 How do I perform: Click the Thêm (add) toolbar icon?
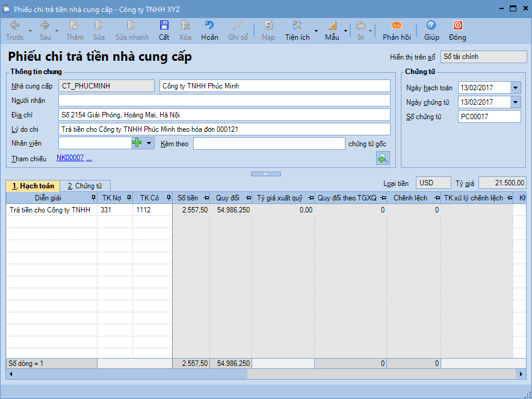(75, 30)
